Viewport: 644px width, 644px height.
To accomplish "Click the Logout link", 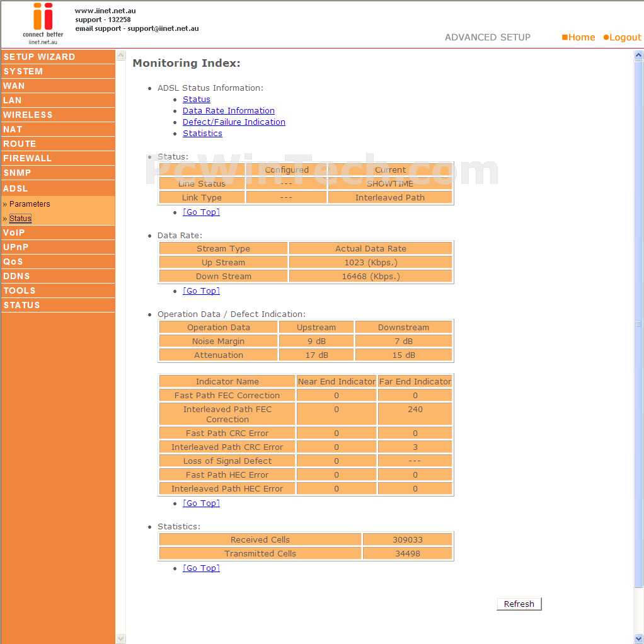I will 622,37.
